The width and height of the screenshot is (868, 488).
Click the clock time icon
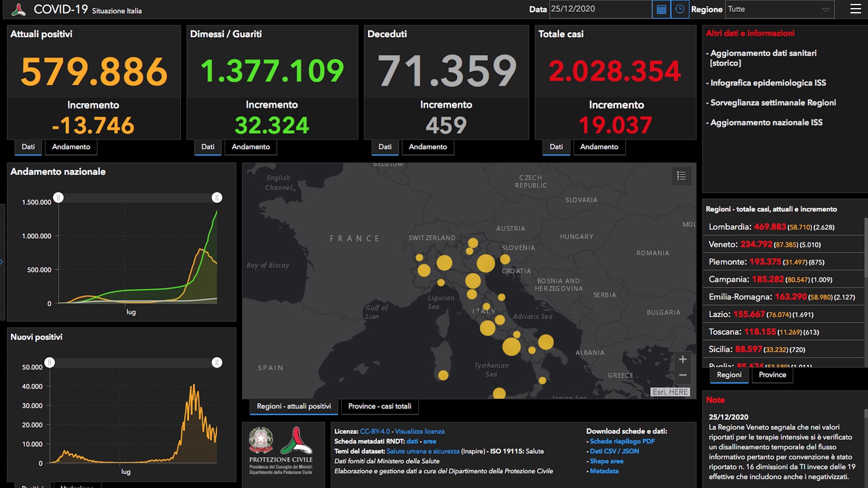pyautogui.click(x=680, y=9)
